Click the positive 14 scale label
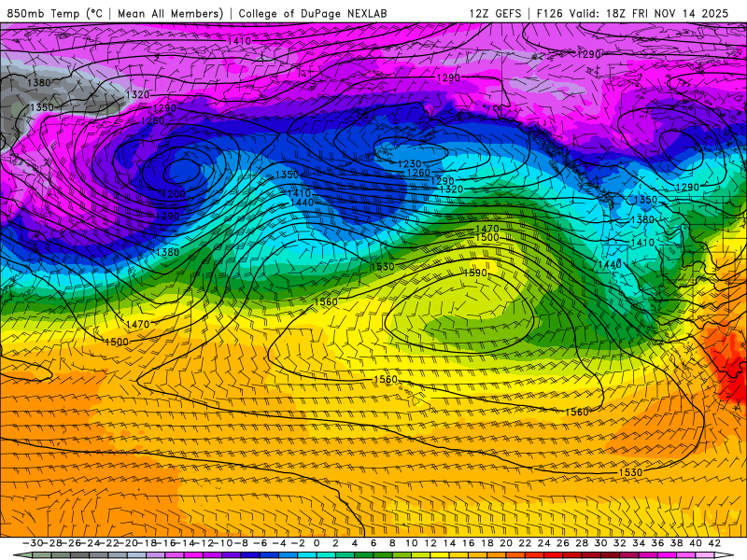Viewport: 747px width, 560px height. (449, 543)
